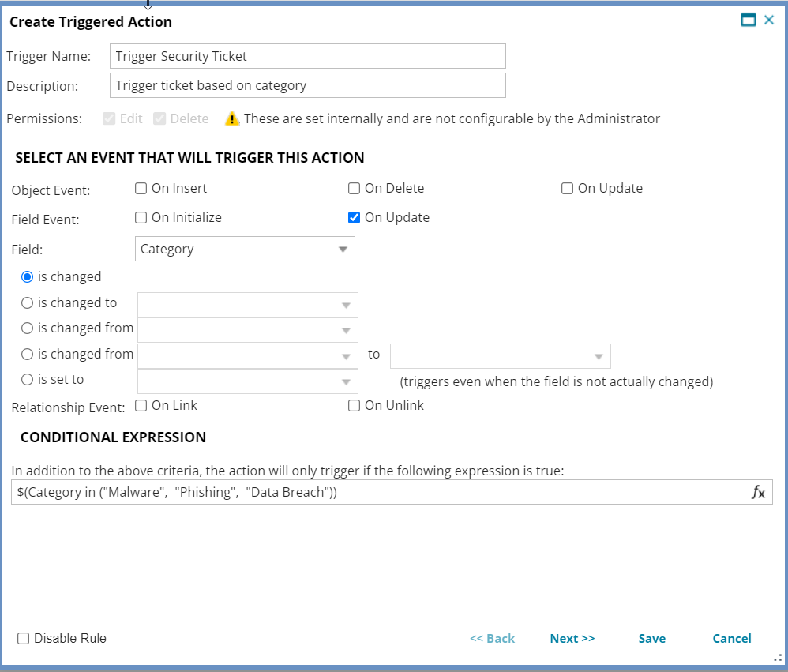The height and width of the screenshot is (672, 788).
Task: Uncheck the On Update field event
Action: [355, 217]
